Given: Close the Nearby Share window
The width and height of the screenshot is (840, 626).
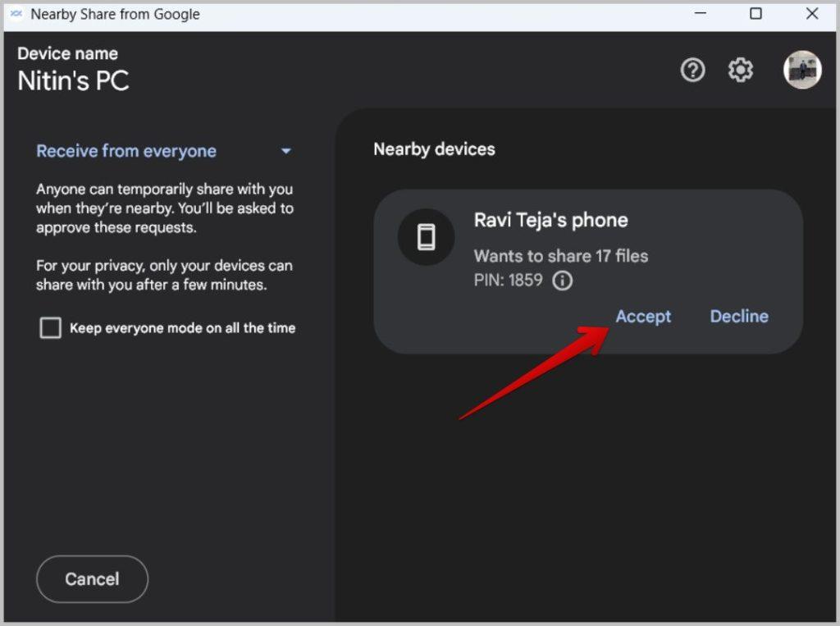Looking at the screenshot, I should tap(811, 13).
